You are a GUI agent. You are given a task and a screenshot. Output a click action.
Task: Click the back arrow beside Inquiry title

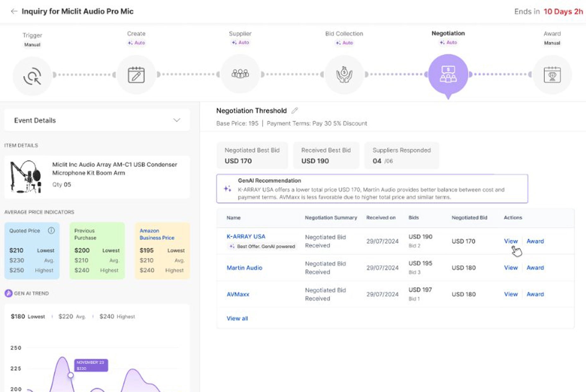pos(14,11)
